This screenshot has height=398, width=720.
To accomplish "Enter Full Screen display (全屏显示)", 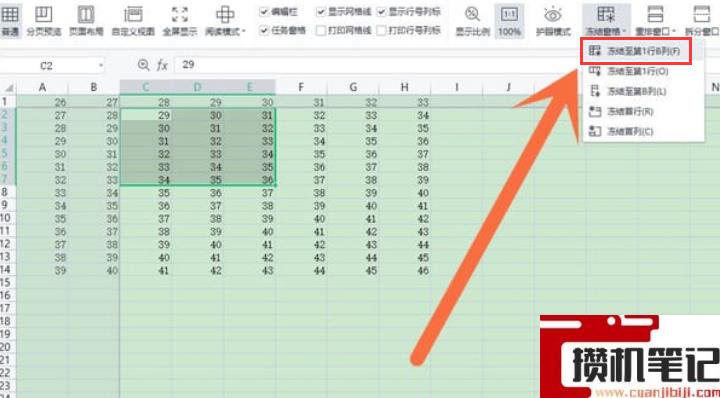I will [180, 20].
